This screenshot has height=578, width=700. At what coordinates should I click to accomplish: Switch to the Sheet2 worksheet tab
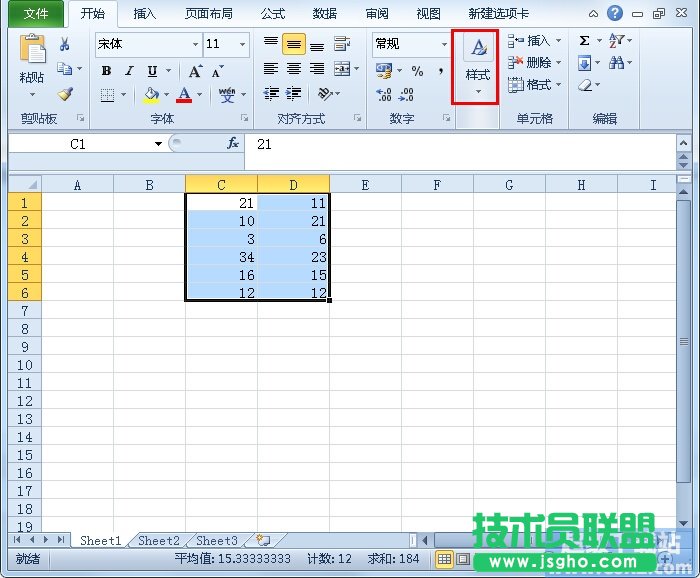click(158, 541)
